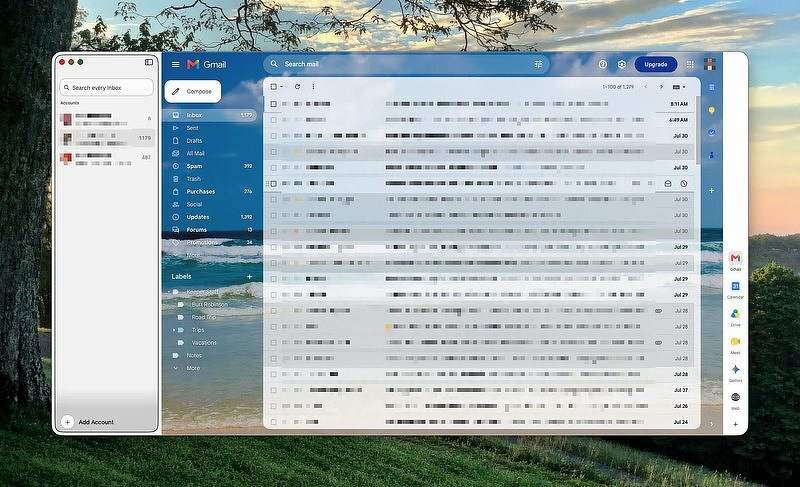
Task: Click the Search mail field
Action: [x=407, y=64]
